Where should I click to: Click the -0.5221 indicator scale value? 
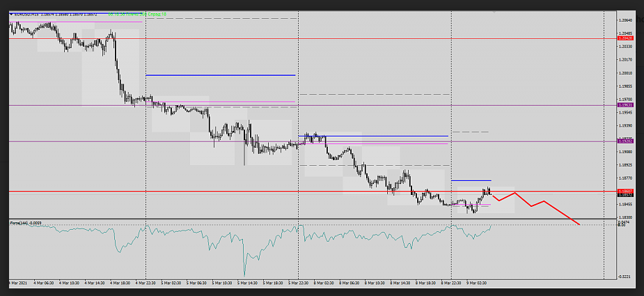(x=625, y=276)
